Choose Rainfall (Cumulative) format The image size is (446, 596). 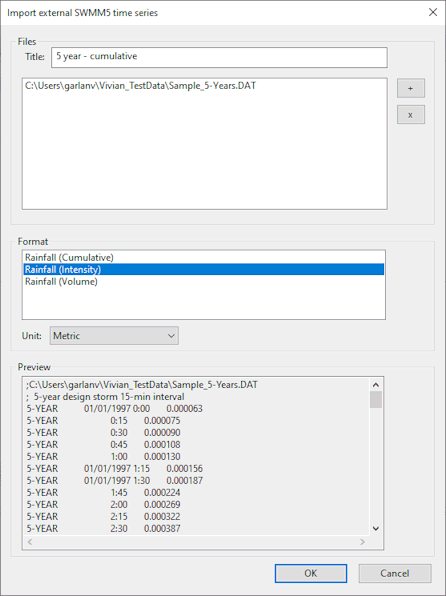204,257
